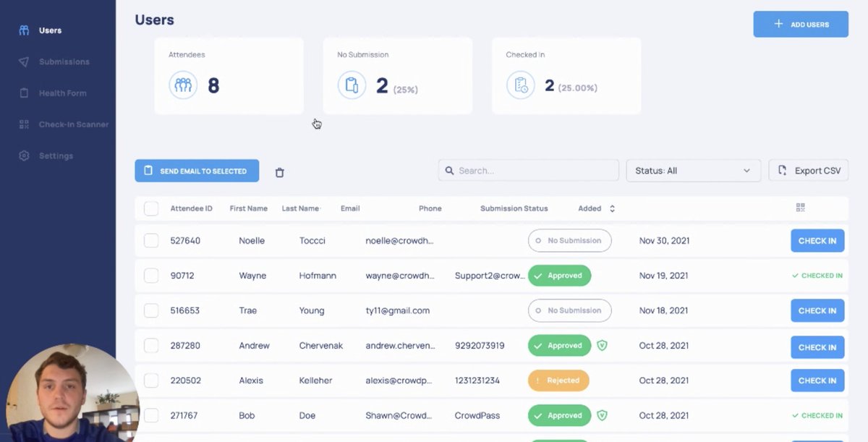The height and width of the screenshot is (442, 868).
Task: Delete selected users with trash icon
Action: 280,172
